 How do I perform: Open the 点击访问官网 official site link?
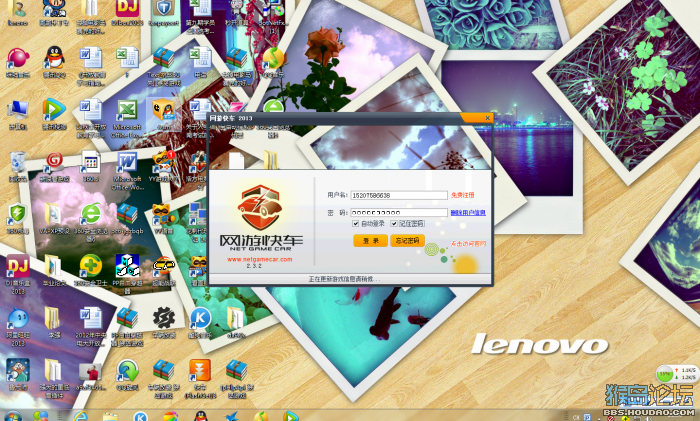pyautogui.click(x=468, y=244)
